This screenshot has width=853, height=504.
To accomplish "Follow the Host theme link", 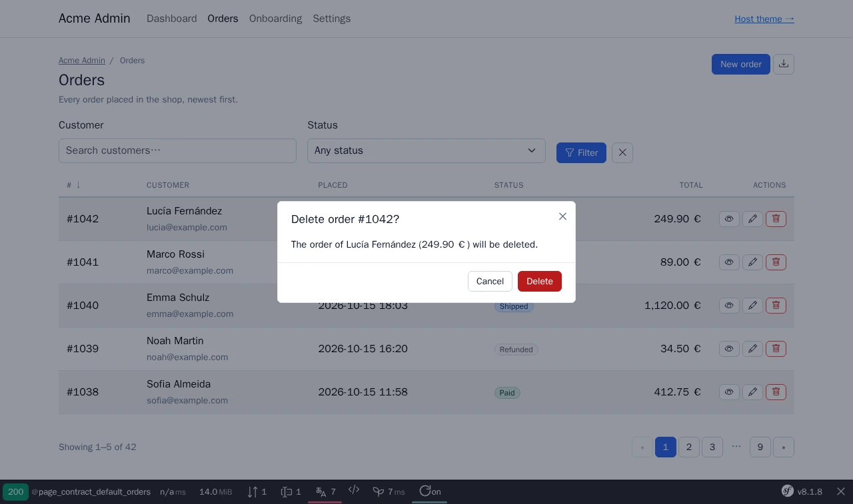I will tap(764, 19).
